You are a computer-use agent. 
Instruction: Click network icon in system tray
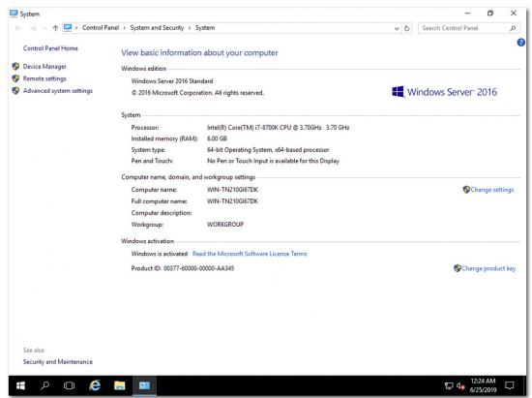tap(449, 385)
